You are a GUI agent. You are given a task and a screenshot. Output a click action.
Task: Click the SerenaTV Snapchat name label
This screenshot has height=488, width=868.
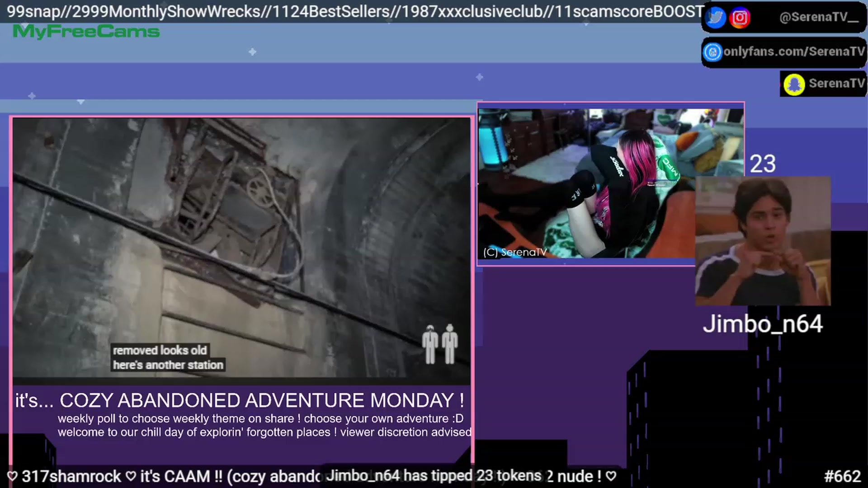[836, 84]
